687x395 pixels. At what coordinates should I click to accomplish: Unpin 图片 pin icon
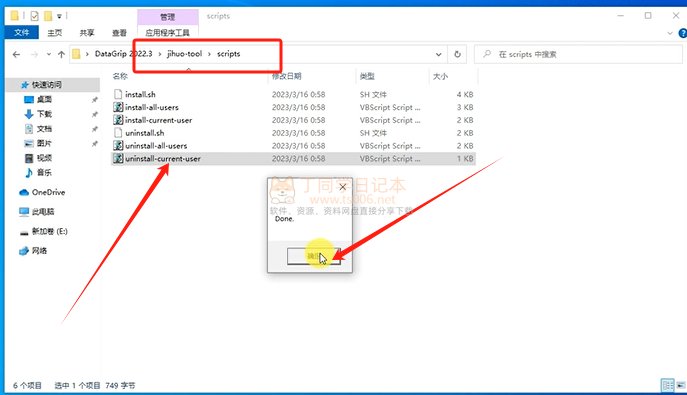tap(95, 144)
